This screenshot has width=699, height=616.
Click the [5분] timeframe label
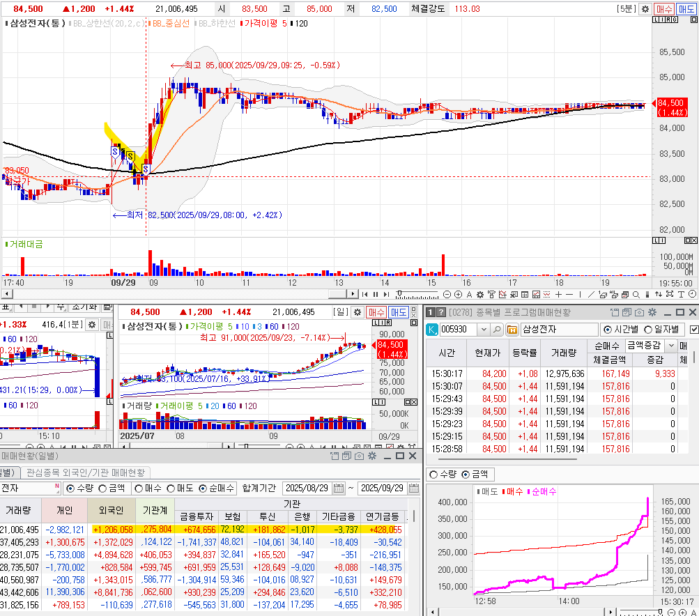click(x=627, y=9)
